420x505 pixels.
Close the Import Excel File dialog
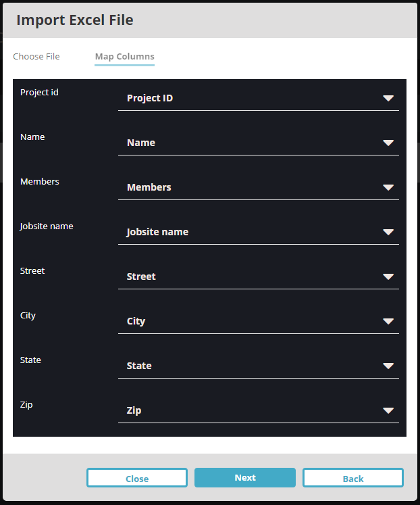tap(137, 478)
